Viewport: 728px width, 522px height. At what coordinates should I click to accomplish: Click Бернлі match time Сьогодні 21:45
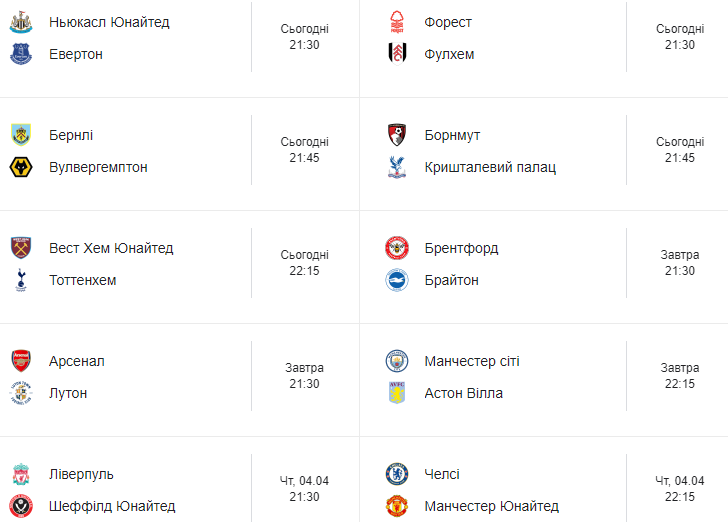(x=305, y=150)
